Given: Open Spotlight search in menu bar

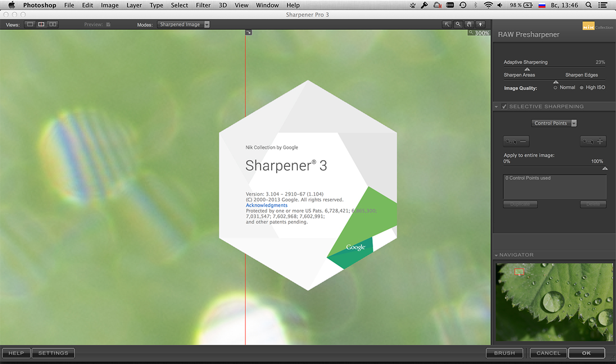Looking at the screenshot, I should [x=589, y=5].
